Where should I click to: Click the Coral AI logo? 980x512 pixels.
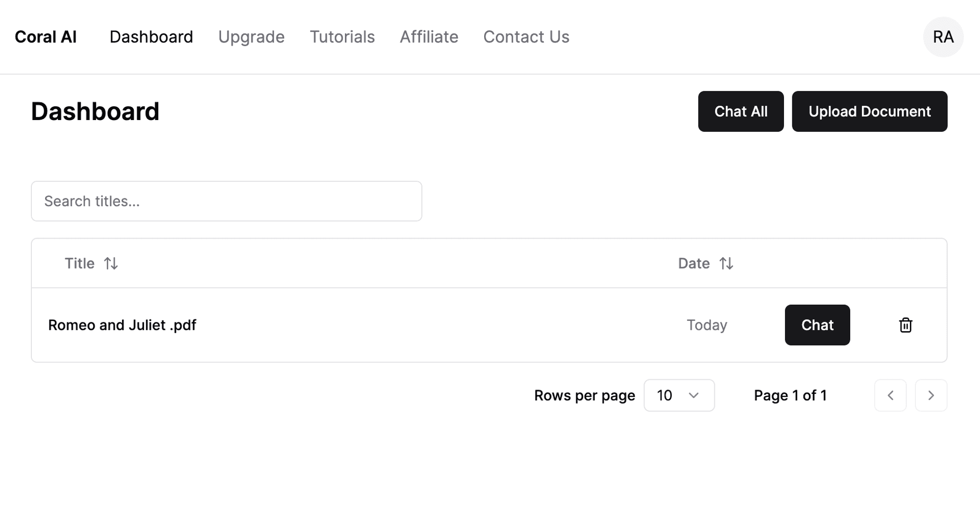pyautogui.click(x=46, y=37)
